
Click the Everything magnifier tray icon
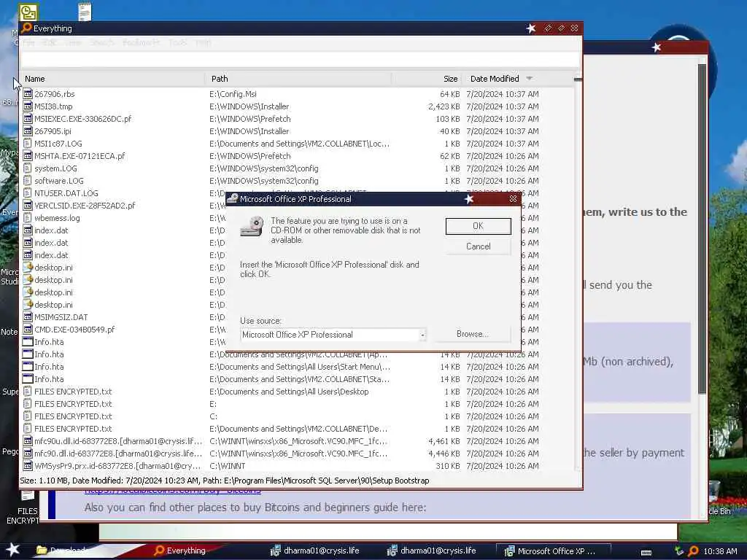693,551
